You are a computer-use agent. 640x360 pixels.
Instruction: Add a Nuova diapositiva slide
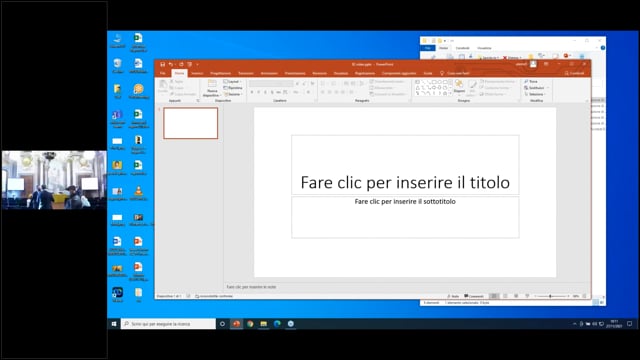coord(211,89)
